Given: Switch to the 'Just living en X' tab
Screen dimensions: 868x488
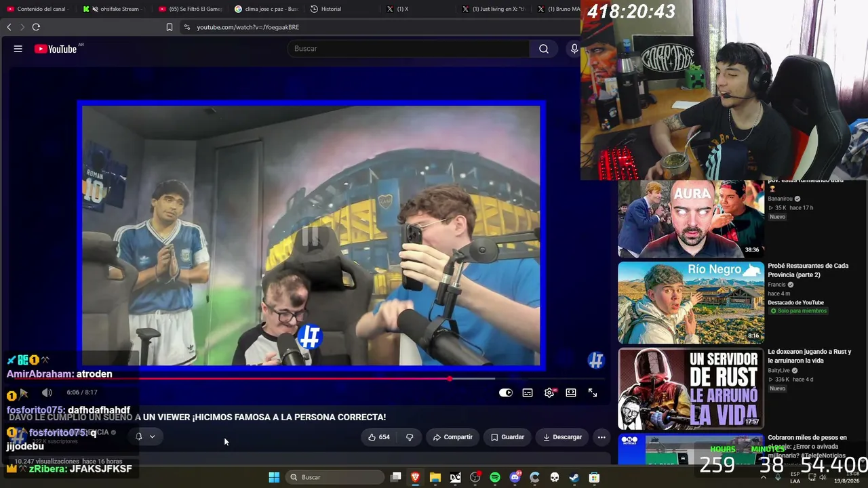Looking at the screenshot, I should tap(493, 9).
